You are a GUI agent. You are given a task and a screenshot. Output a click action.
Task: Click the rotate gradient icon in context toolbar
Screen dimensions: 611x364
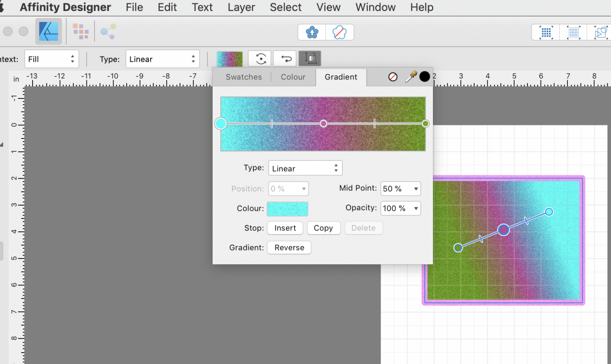[x=261, y=59]
